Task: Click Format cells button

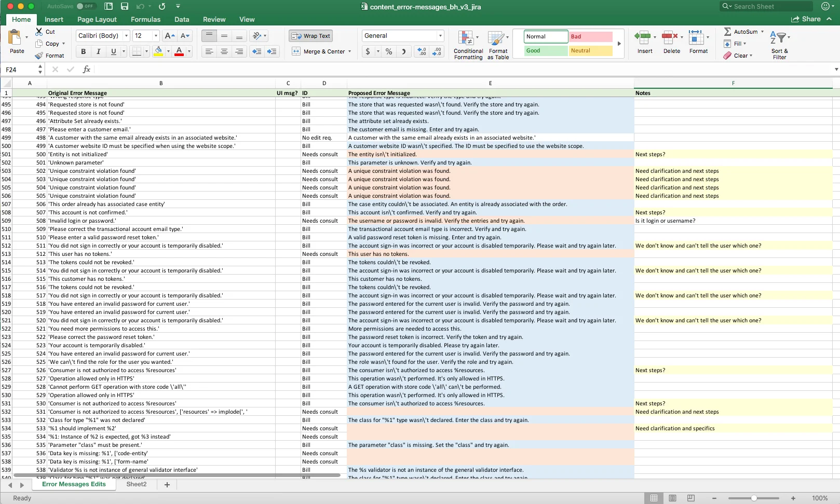Action: [699, 42]
